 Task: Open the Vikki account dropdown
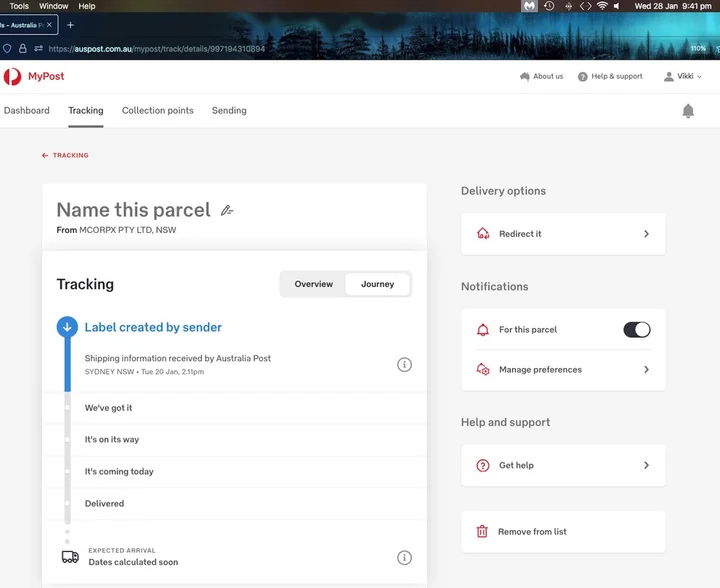(x=683, y=77)
